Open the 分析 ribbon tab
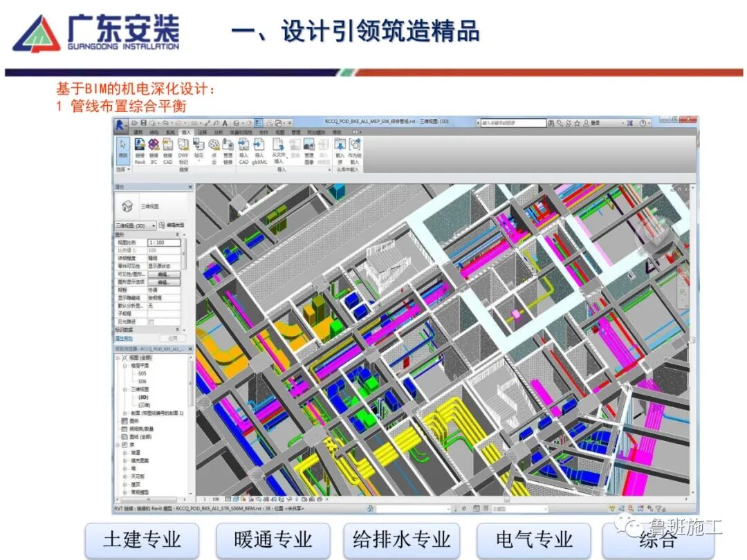The image size is (747, 560). point(218,132)
